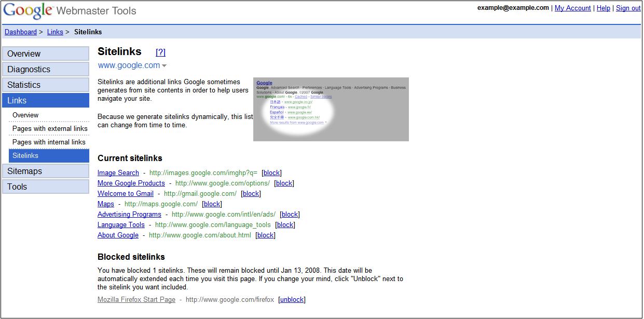Open the www.google.com site dropdown arrow
The width and height of the screenshot is (644, 319).
[x=165, y=66]
